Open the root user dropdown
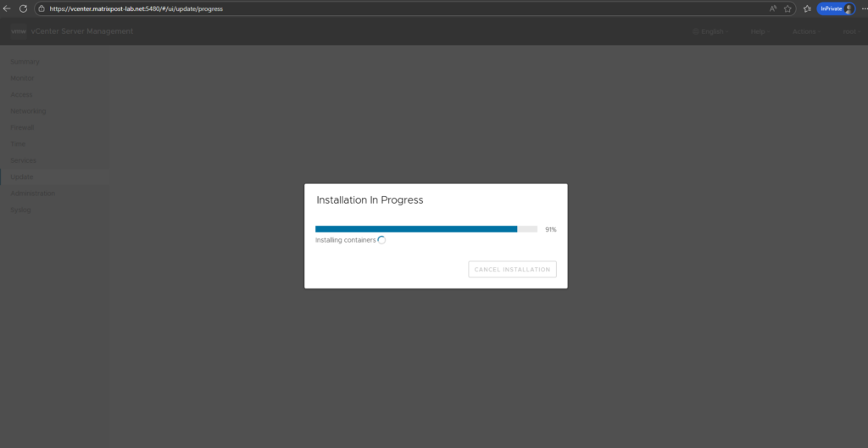Image resolution: width=868 pixels, height=448 pixels. [851, 31]
